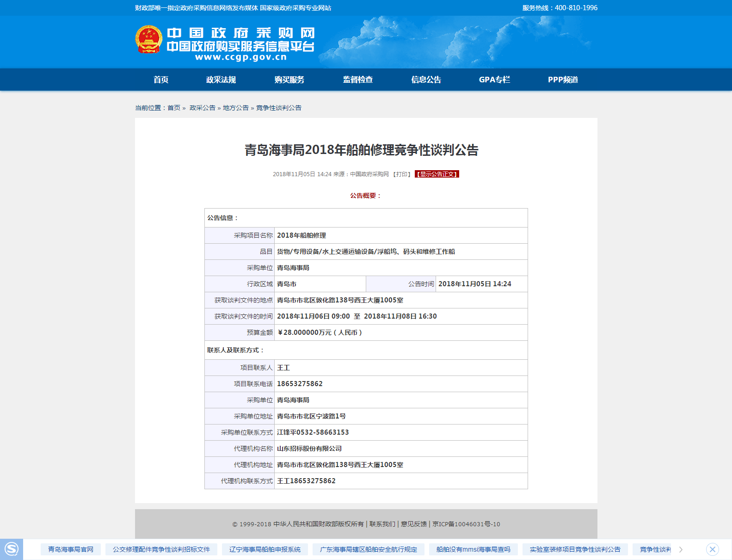Open the 政采法规 menu item
732x560 pixels.
(221, 80)
